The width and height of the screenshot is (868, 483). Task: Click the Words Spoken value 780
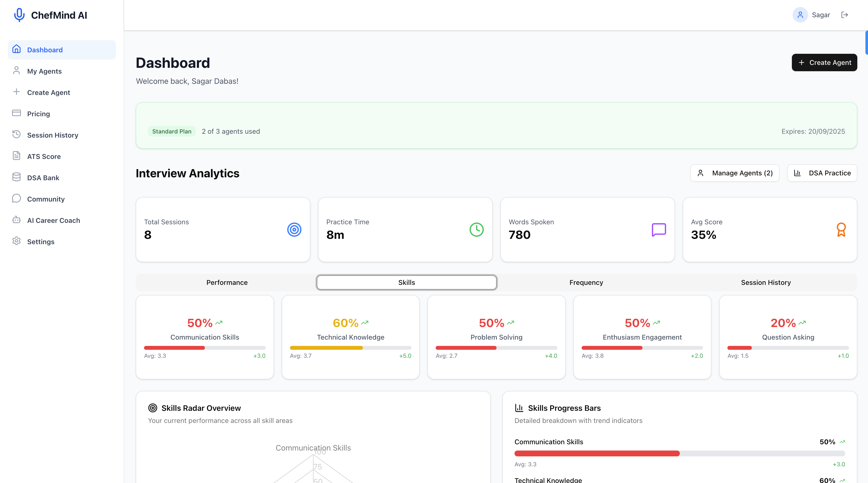point(520,235)
